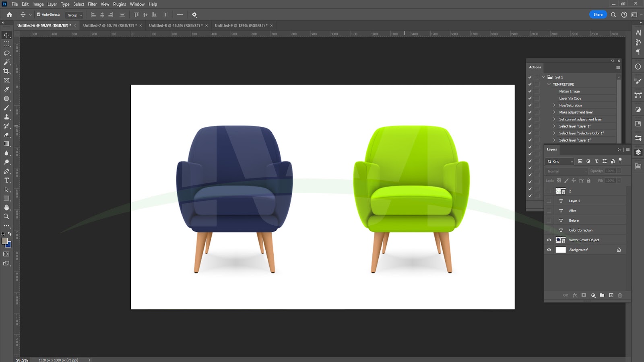Image resolution: width=644 pixels, height=362 pixels.
Task: Open the Search icon in top bar
Action: pos(613,14)
